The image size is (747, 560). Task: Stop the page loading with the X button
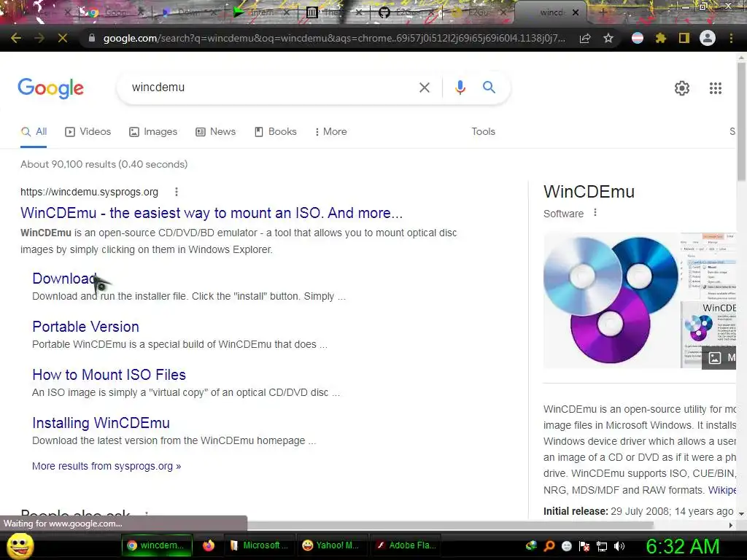[x=63, y=38]
